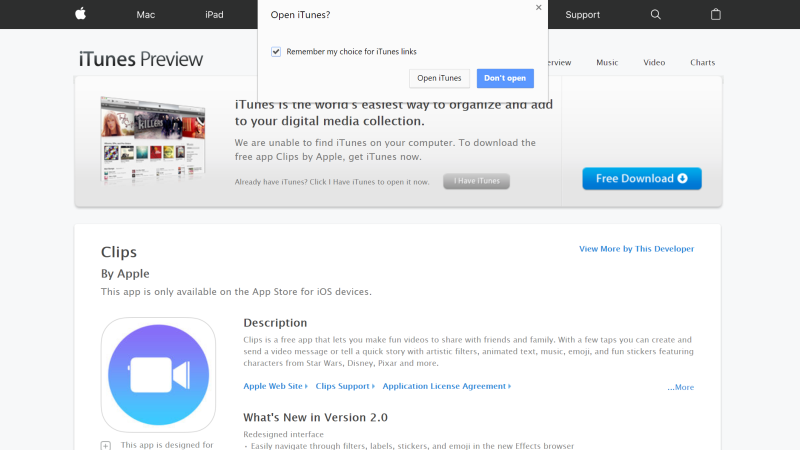Viewport: 800px width, 450px height.
Task: Click the Open iTunes button
Action: (x=439, y=78)
